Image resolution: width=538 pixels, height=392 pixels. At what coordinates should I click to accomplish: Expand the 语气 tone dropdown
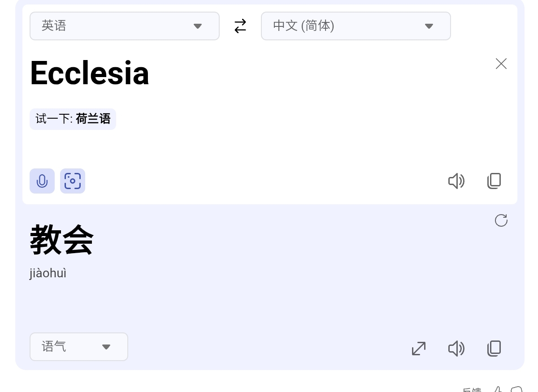click(x=79, y=347)
